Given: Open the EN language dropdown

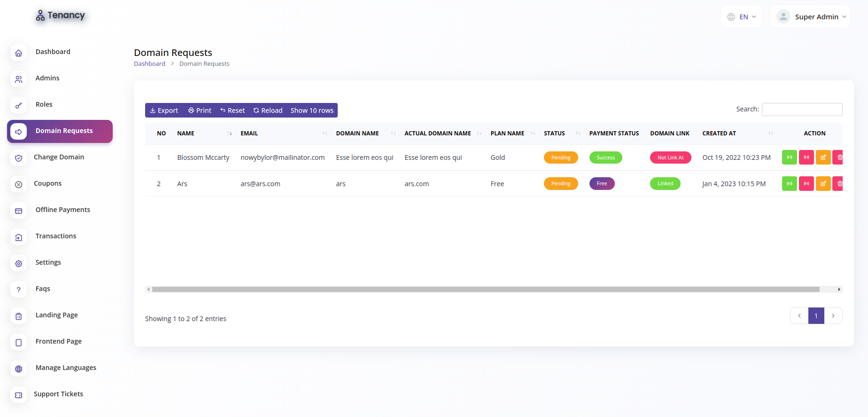Looking at the screenshot, I should point(742,17).
